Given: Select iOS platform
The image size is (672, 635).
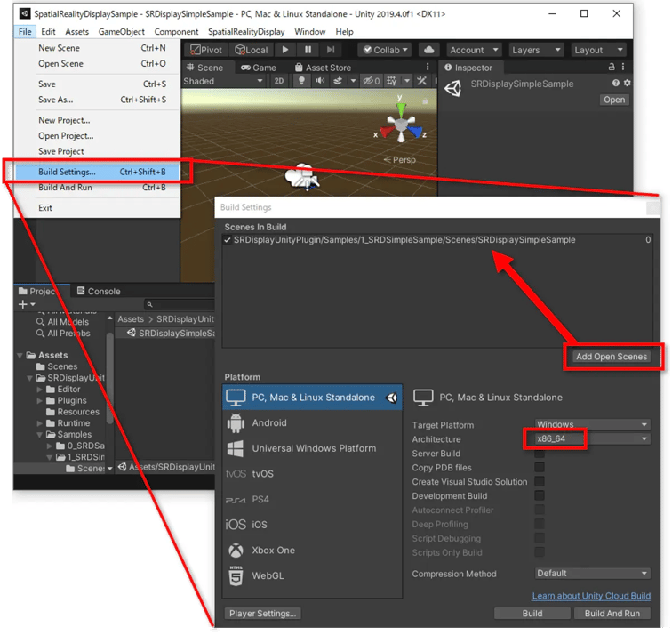Looking at the screenshot, I should pyautogui.click(x=312, y=525).
